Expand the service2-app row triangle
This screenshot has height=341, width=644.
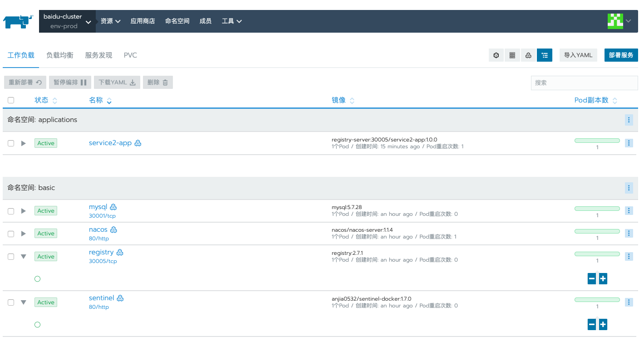(x=24, y=143)
